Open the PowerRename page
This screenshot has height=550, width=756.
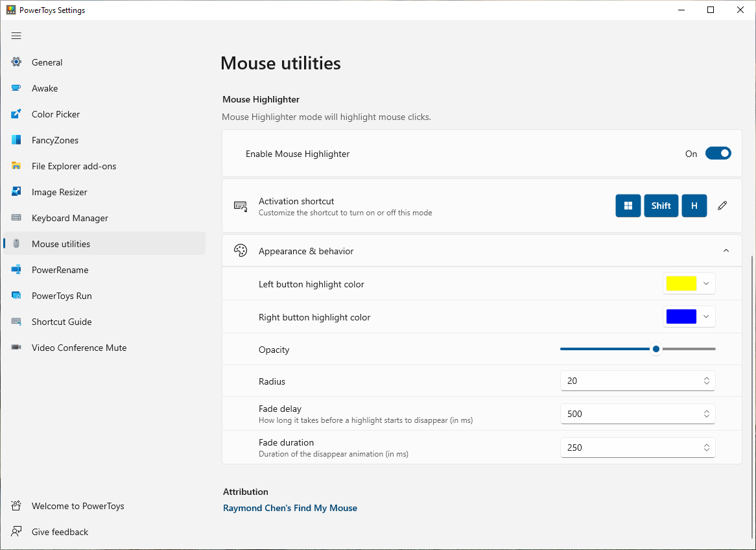tap(104, 270)
